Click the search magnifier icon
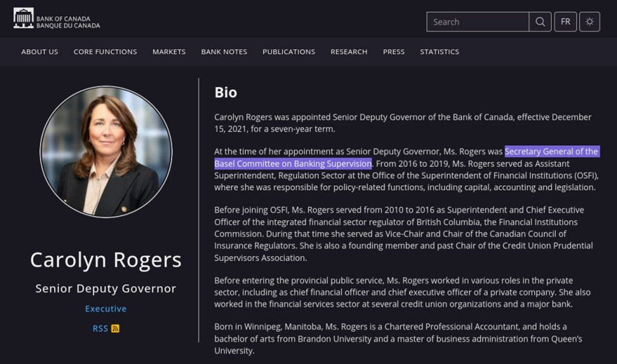 (x=540, y=22)
